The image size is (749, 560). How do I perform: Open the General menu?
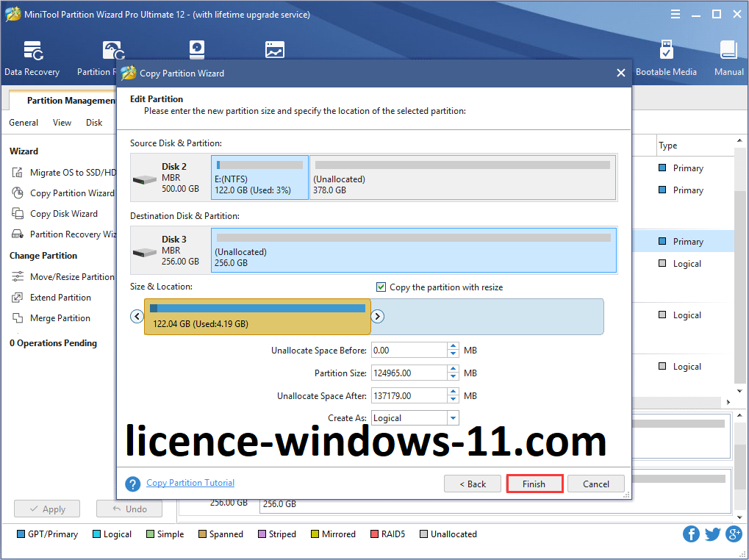pos(24,123)
